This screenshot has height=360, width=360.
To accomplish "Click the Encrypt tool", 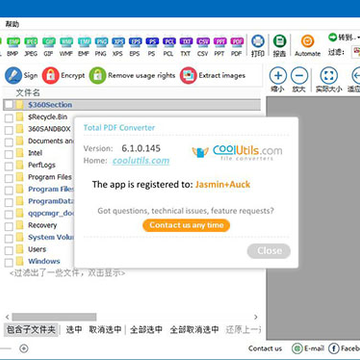I will [x=63, y=76].
